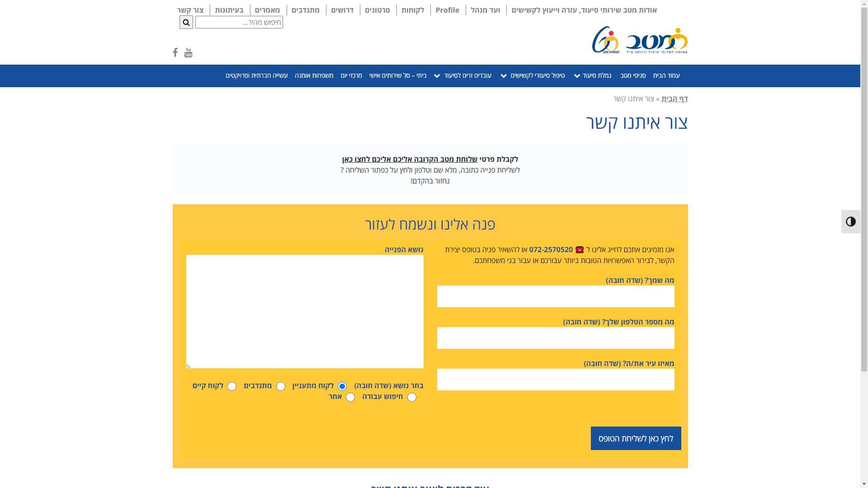Select the לקוח קיים radio option
Viewport: 868px width, 488px height.
(232, 386)
